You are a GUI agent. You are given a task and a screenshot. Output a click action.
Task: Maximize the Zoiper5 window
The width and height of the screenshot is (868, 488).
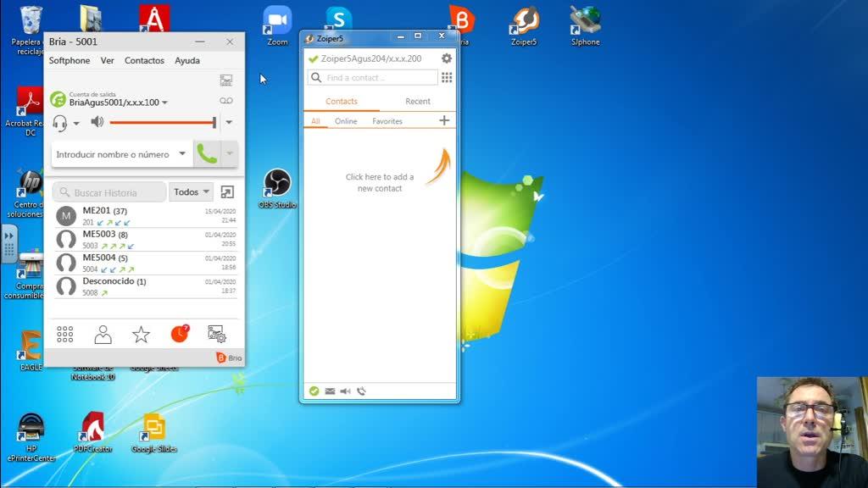[x=418, y=36]
